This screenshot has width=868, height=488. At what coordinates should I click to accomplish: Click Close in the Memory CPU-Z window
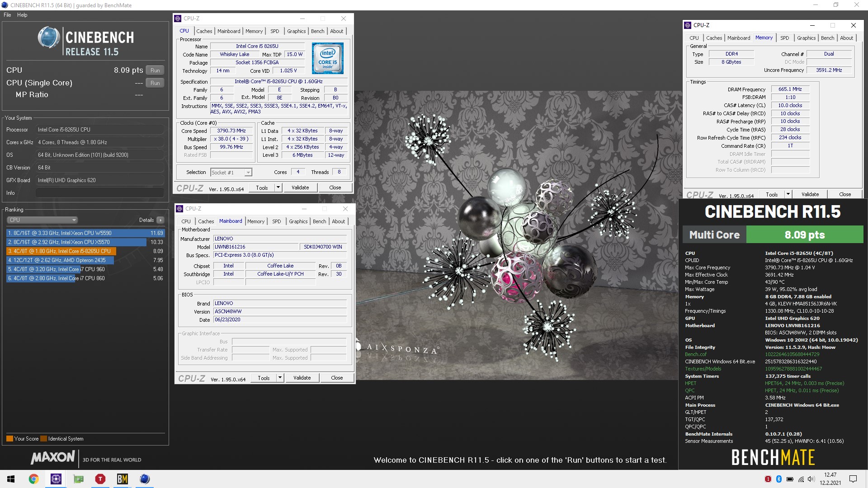[845, 194]
